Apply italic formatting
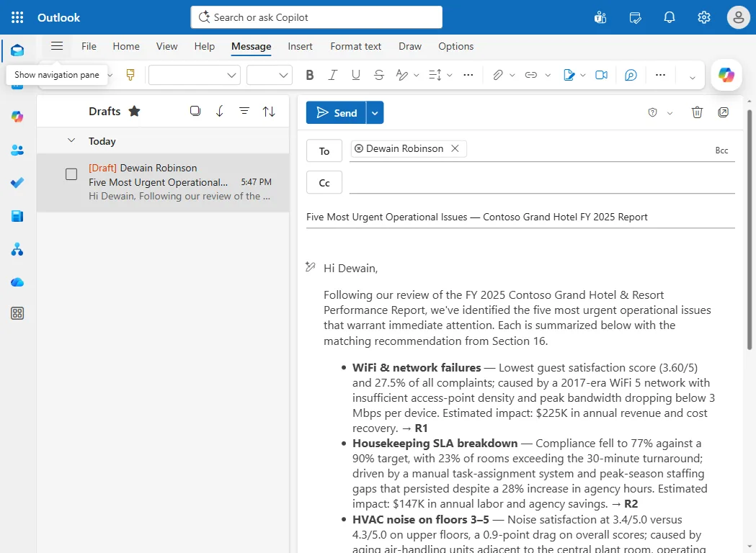This screenshot has height=553, width=756. (333, 75)
